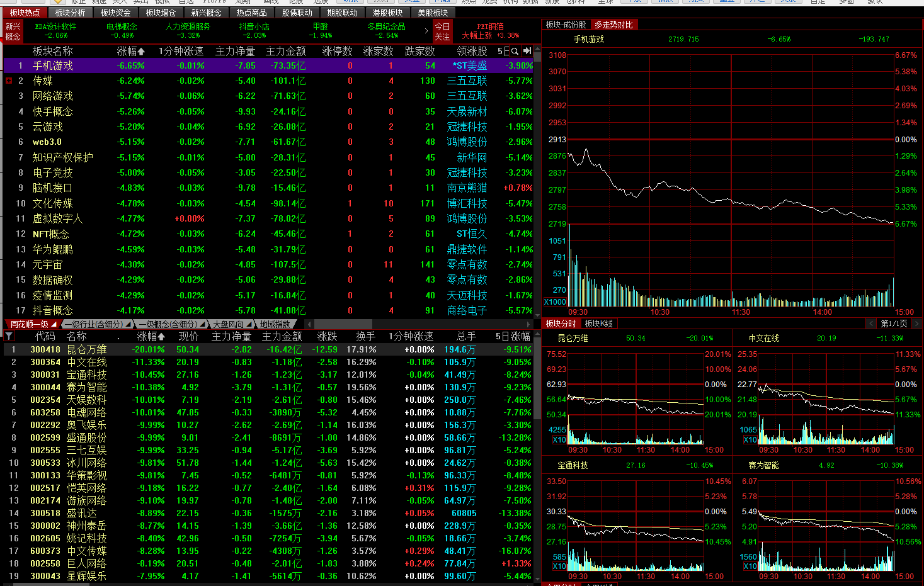Toggle sort on 涨幅 column in stock list
The width and height of the screenshot is (924, 586).
[x=161, y=337]
